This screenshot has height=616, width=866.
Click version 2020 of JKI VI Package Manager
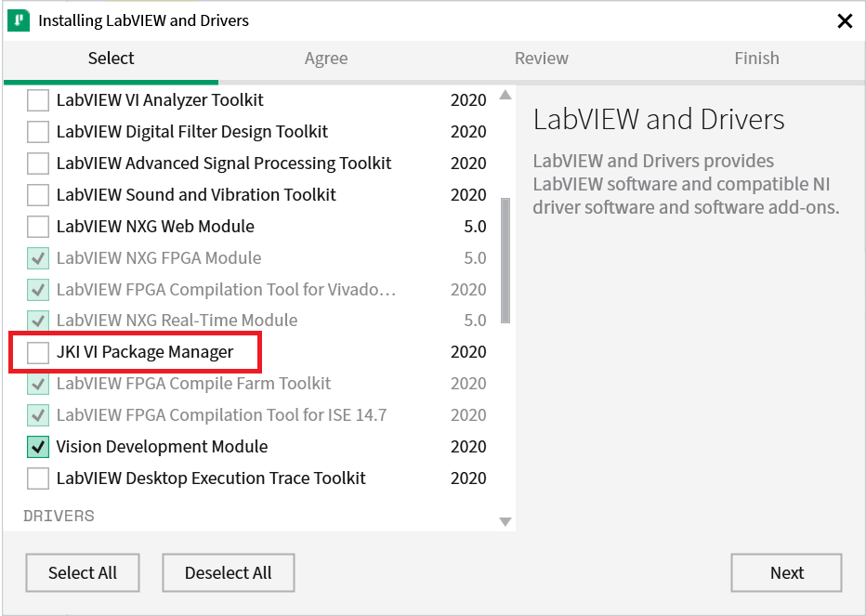tap(468, 352)
